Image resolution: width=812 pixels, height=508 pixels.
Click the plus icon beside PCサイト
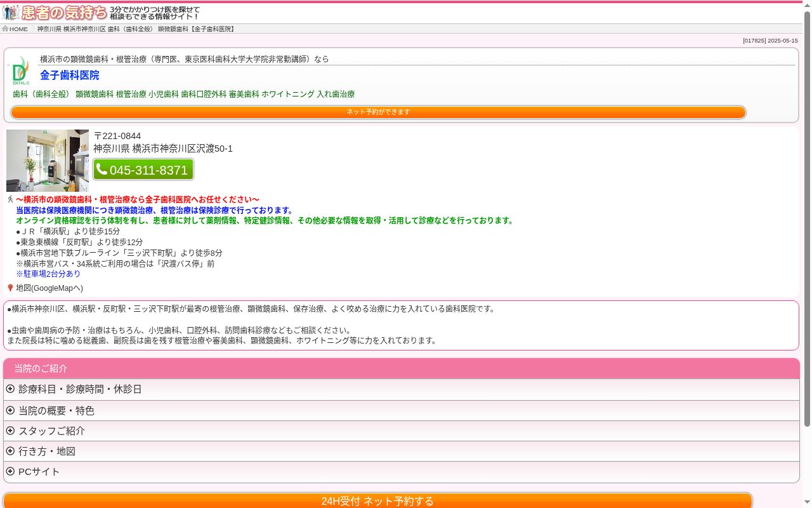coord(10,471)
